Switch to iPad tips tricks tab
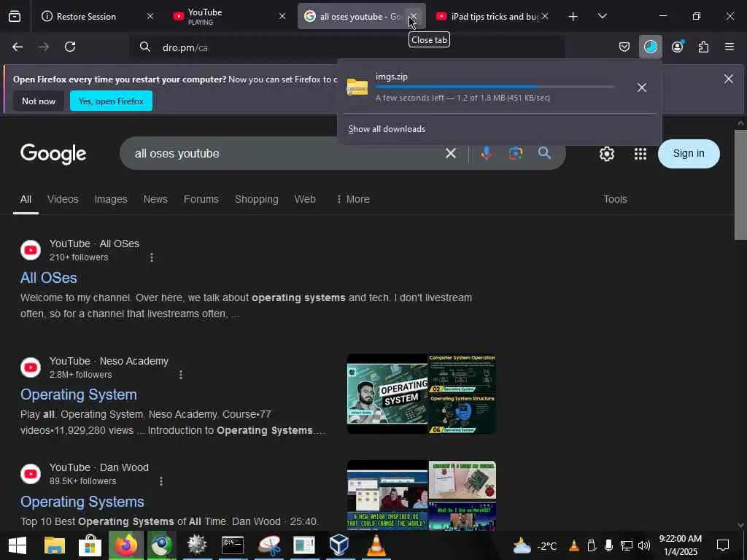The width and height of the screenshot is (747, 560). (495, 17)
